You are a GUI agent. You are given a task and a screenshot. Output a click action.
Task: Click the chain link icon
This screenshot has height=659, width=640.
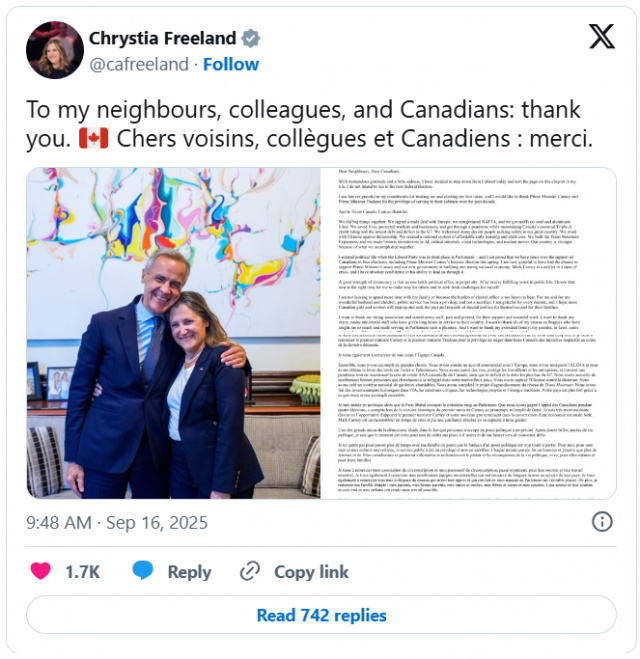click(x=250, y=571)
